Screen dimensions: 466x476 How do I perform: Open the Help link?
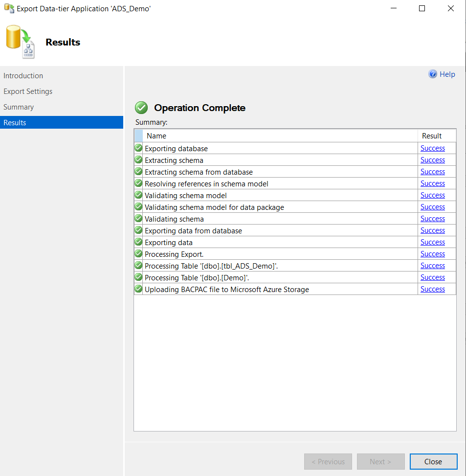tap(447, 74)
